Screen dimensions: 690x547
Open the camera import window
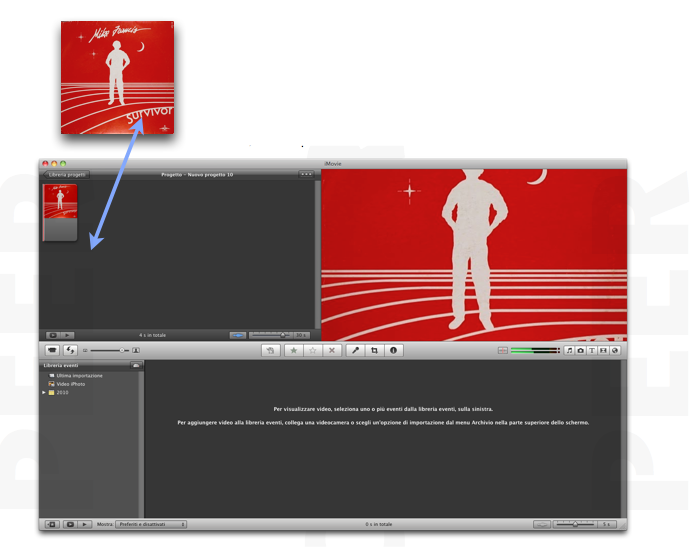coord(52,350)
